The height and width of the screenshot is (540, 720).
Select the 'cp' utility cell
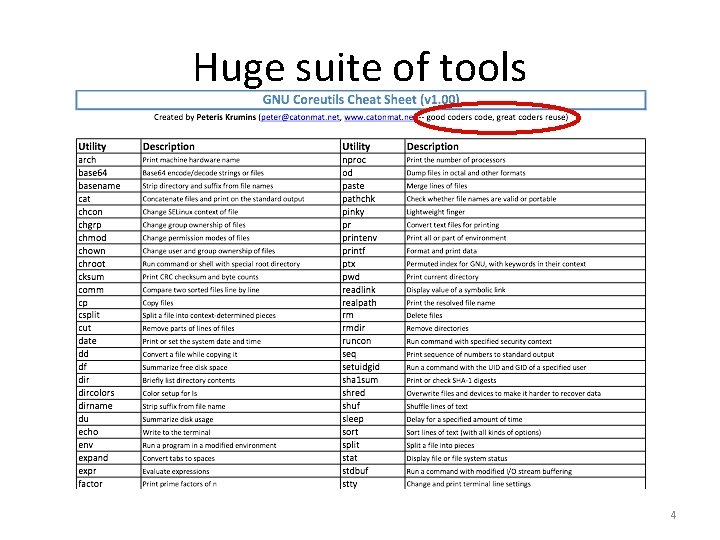point(108,303)
